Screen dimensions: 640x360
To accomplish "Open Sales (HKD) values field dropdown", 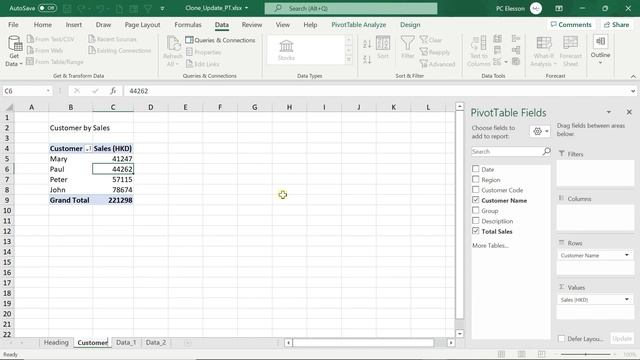I will tap(627, 300).
